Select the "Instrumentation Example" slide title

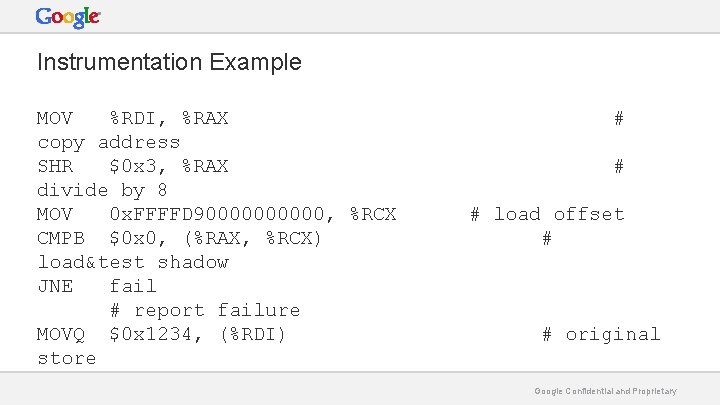(x=169, y=62)
